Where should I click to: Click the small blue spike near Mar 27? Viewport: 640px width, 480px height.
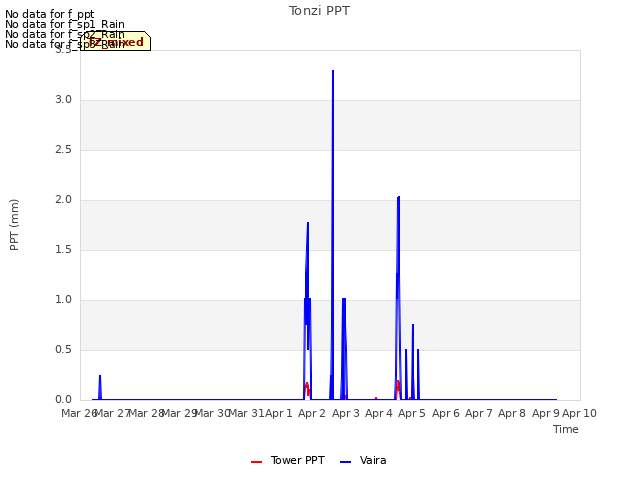pyautogui.click(x=100, y=387)
